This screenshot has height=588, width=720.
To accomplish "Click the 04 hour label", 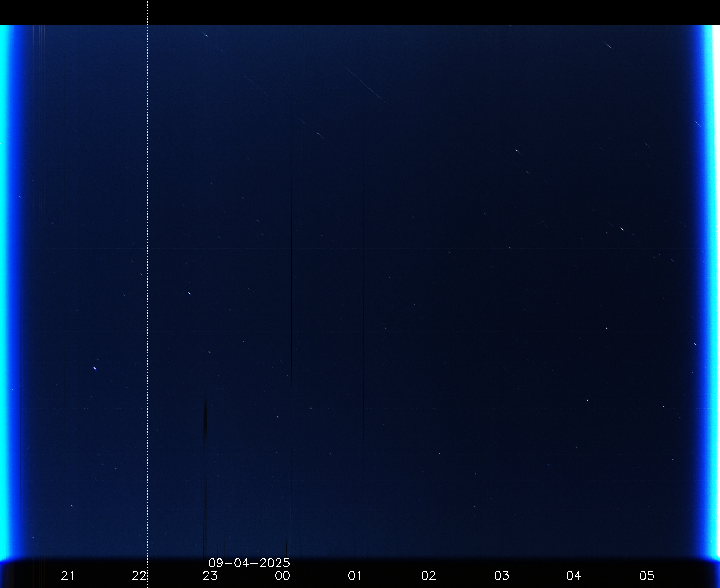I will [x=574, y=575].
